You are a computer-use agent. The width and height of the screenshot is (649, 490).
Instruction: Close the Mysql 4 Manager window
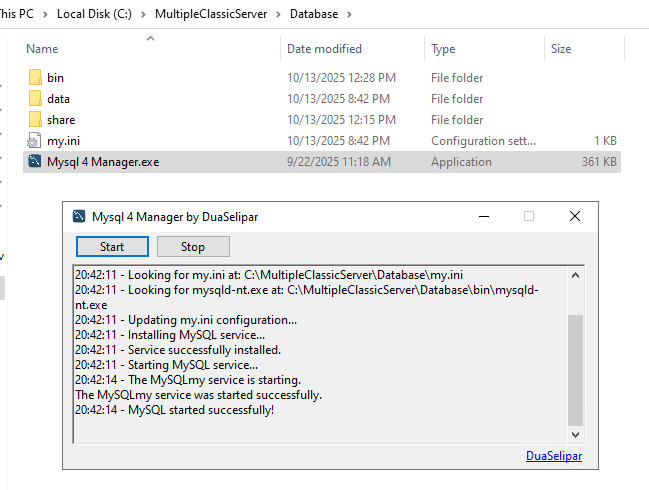574,216
